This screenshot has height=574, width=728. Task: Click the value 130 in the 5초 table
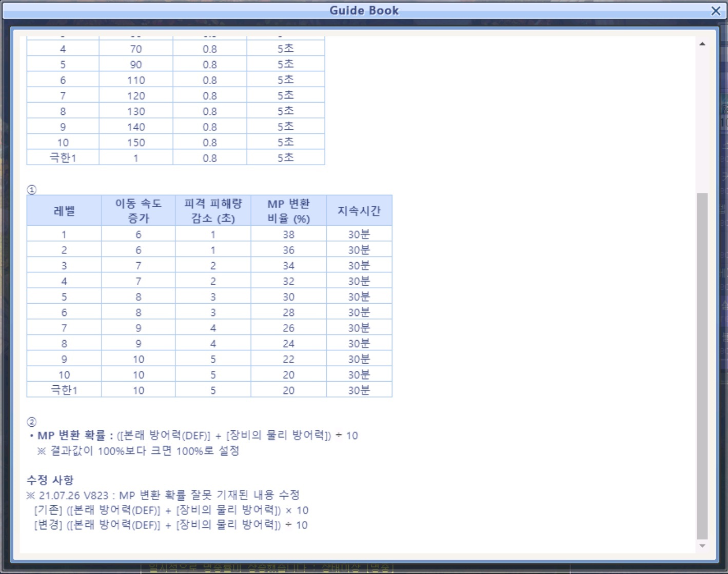click(x=136, y=111)
